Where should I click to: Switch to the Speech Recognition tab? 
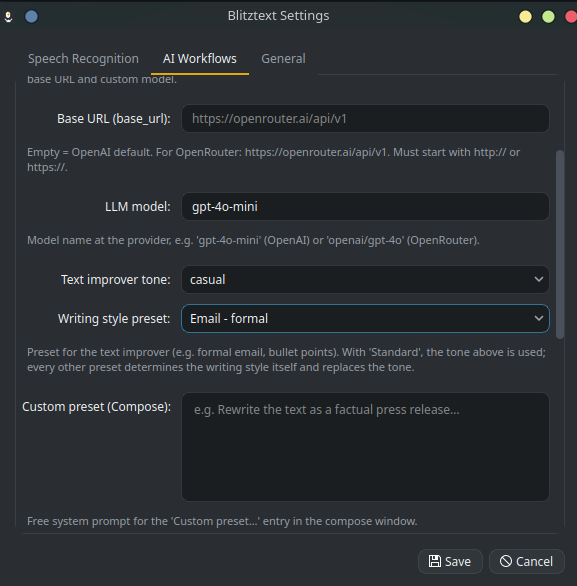click(83, 59)
